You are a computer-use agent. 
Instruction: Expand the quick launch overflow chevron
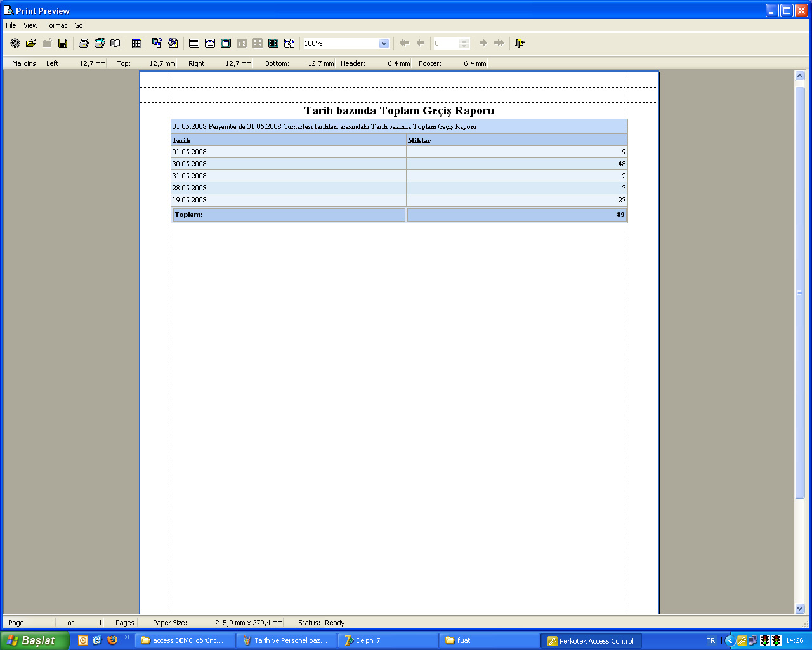click(127, 637)
